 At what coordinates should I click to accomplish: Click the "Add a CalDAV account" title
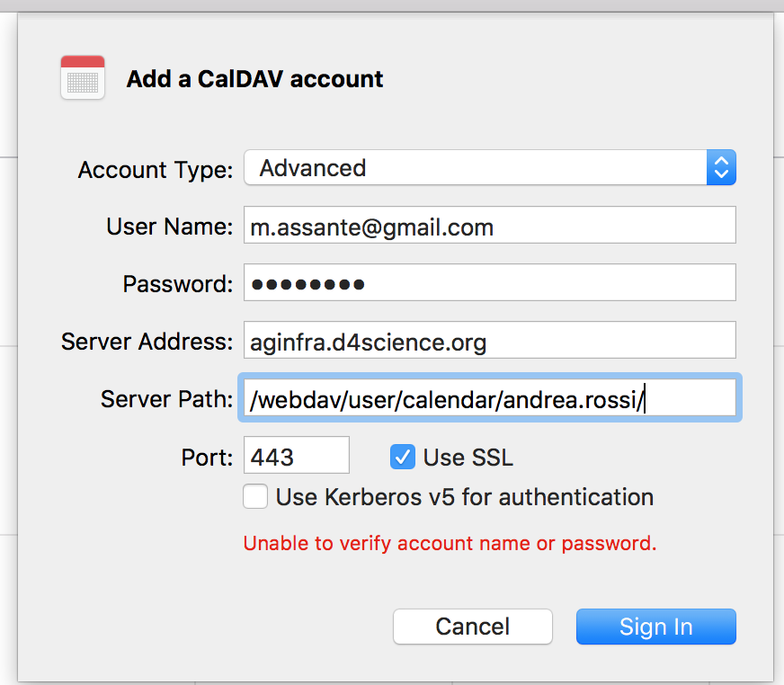coord(254,79)
